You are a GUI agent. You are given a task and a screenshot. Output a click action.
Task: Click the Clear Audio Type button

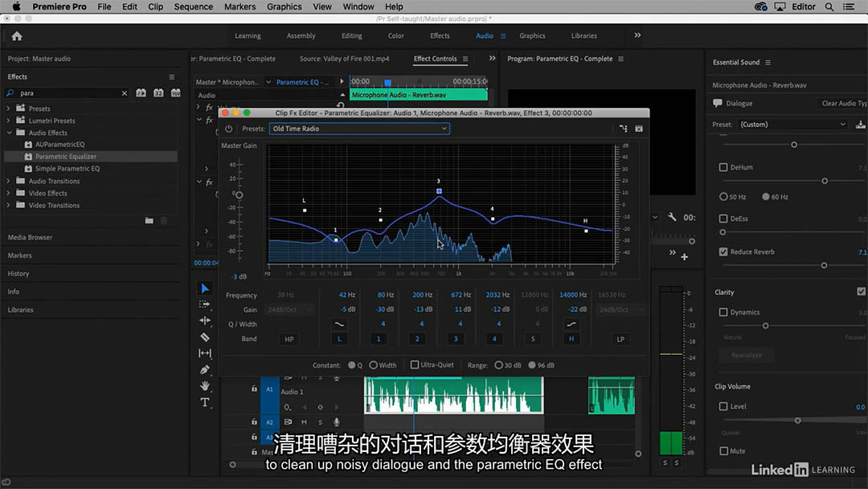point(842,104)
